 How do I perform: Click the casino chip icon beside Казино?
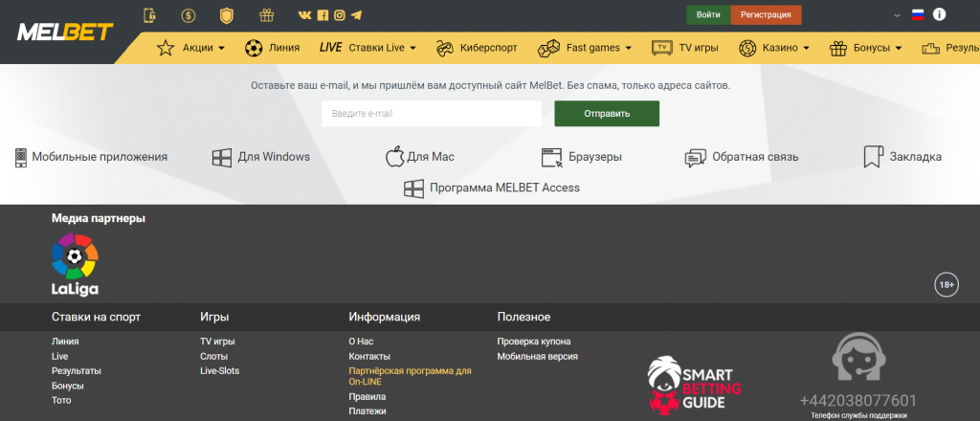tap(747, 48)
